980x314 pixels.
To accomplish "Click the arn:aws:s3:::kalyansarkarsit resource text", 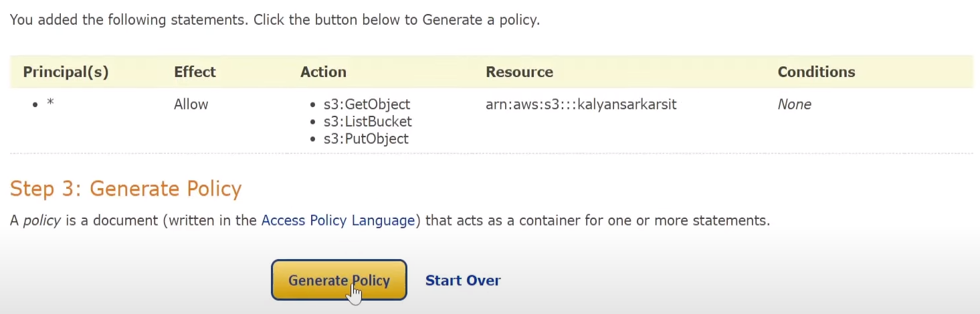I will tap(581, 104).
